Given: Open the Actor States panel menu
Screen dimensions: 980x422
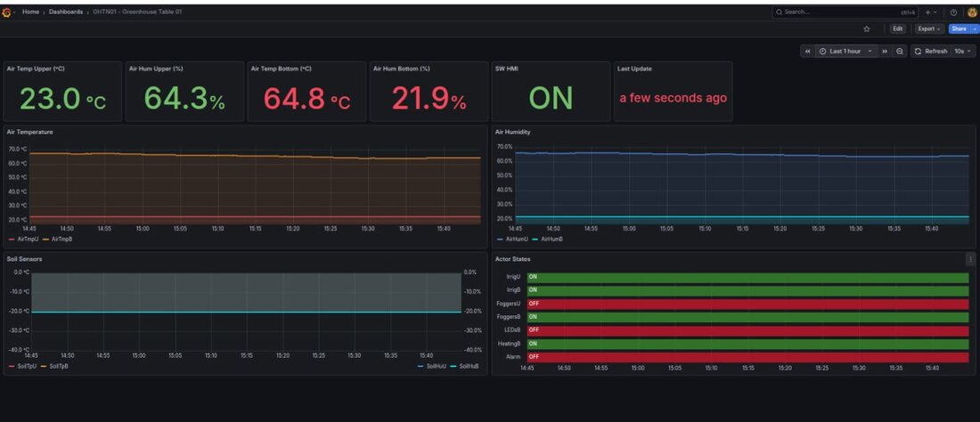Looking at the screenshot, I should [970, 259].
